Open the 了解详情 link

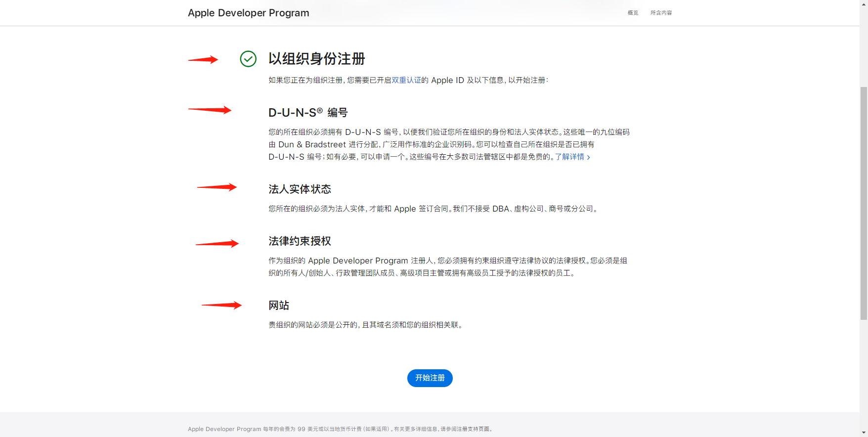coord(569,157)
